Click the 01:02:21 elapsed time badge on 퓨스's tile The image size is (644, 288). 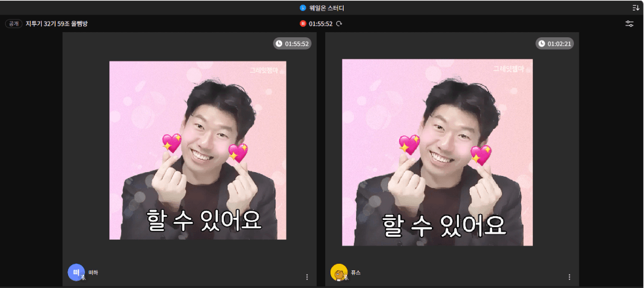click(554, 44)
